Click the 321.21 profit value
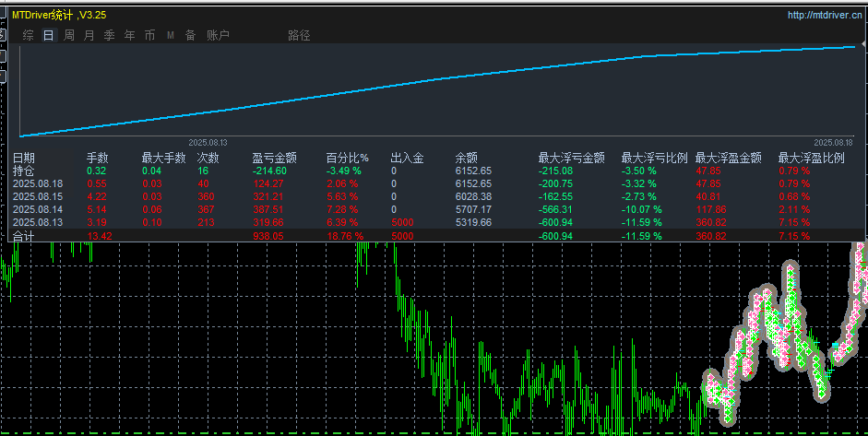 point(268,197)
